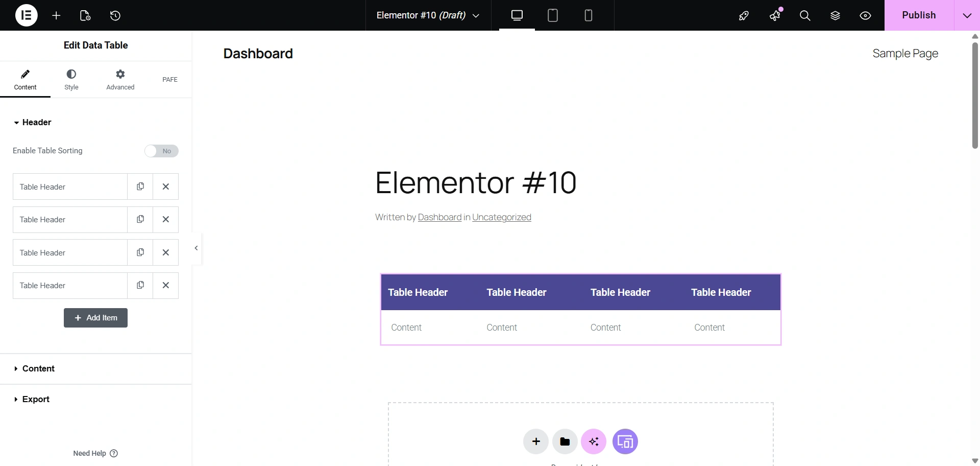The width and height of the screenshot is (980, 466).
Task: Collapse the editor panel with the arrow
Action: pos(197,248)
